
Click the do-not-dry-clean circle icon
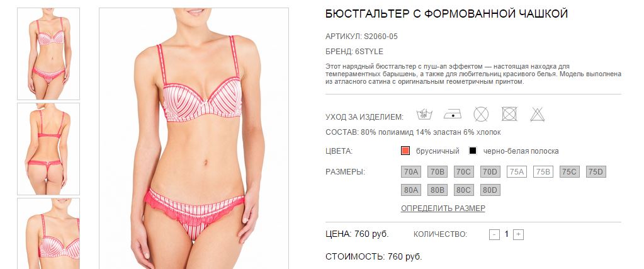tap(481, 114)
